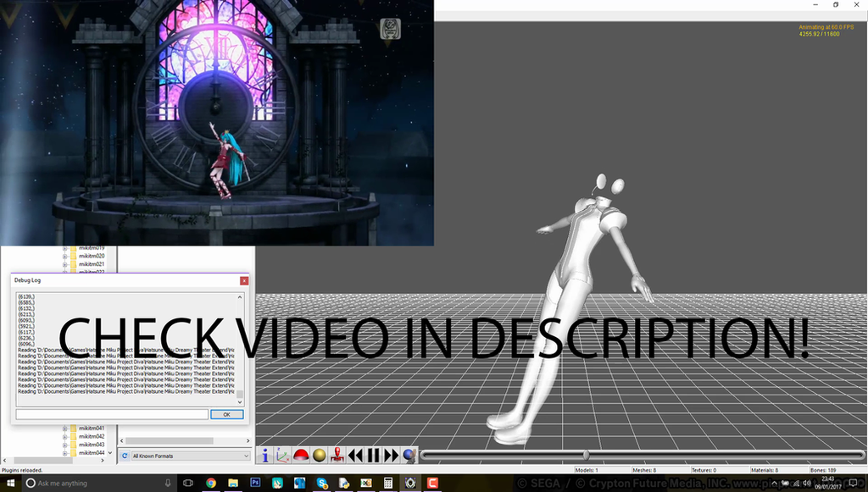Click the 'Textures: 0' status bar entry
The height and width of the screenshot is (492, 868).
(x=704, y=470)
